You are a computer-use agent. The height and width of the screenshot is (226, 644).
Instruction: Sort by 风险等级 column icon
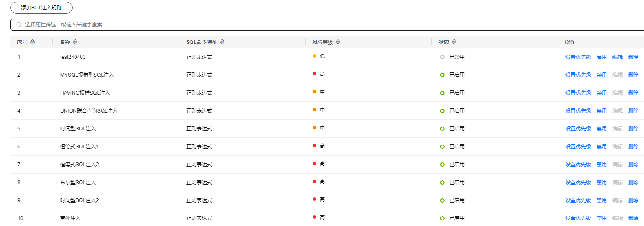tap(338, 42)
